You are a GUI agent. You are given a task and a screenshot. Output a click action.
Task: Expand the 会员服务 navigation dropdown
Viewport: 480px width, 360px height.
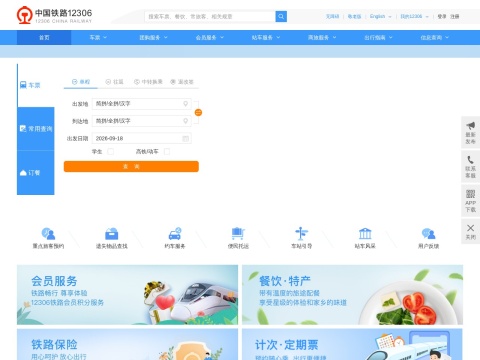tap(210, 37)
